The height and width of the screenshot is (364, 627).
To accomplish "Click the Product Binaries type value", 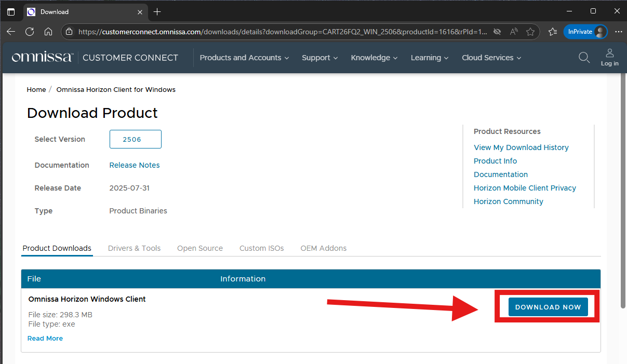I will tap(138, 211).
